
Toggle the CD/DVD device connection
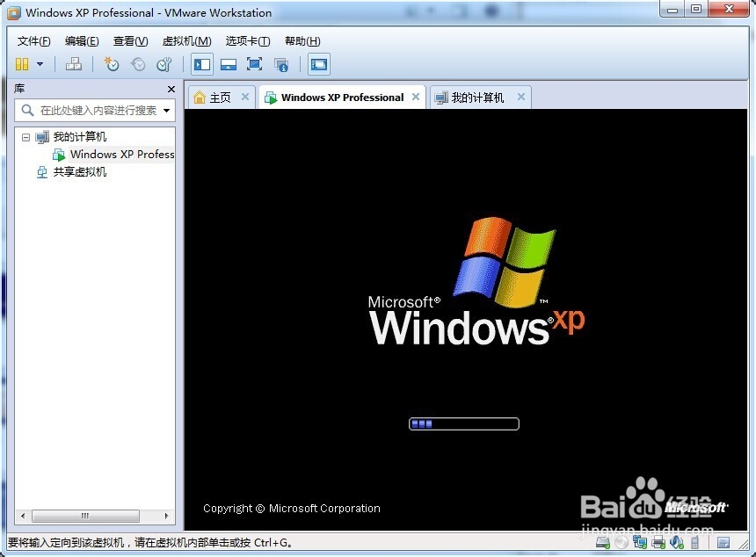(x=621, y=542)
